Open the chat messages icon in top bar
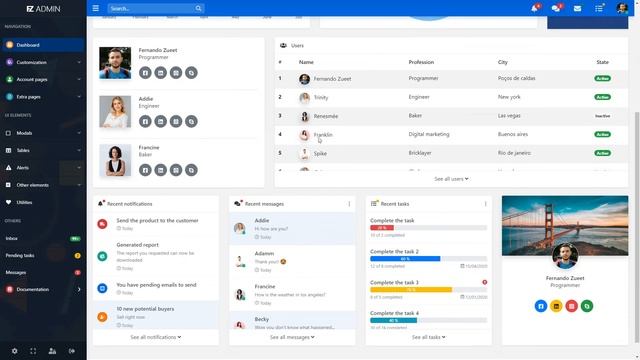This screenshot has width=640, height=360. click(x=556, y=8)
